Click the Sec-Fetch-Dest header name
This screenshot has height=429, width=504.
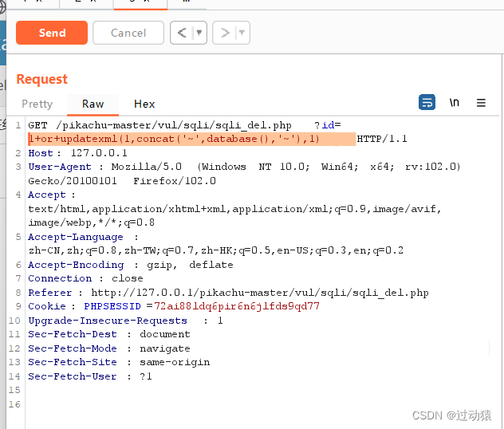tap(73, 334)
